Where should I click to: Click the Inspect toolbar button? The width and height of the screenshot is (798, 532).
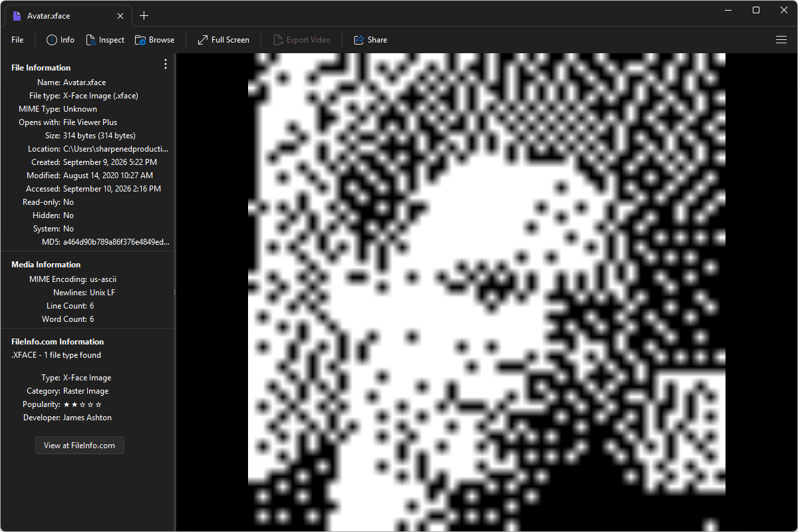pos(105,40)
